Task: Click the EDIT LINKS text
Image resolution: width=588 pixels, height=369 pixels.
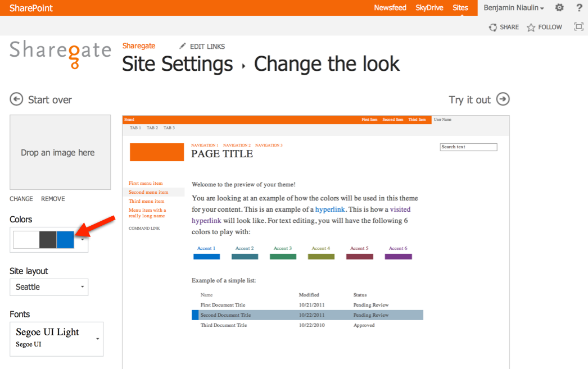Action: click(x=207, y=47)
